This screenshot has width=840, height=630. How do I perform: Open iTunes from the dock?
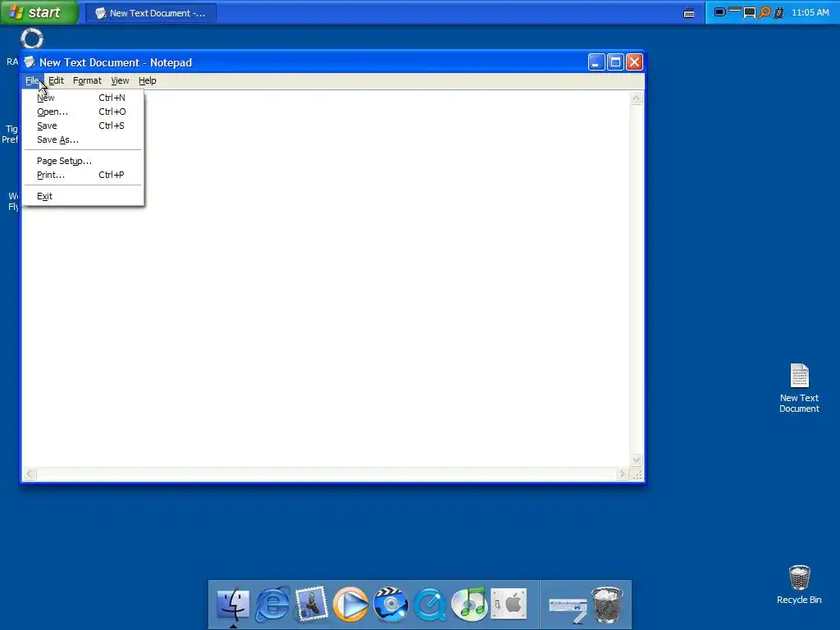pyautogui.click(x=469, y=605)
